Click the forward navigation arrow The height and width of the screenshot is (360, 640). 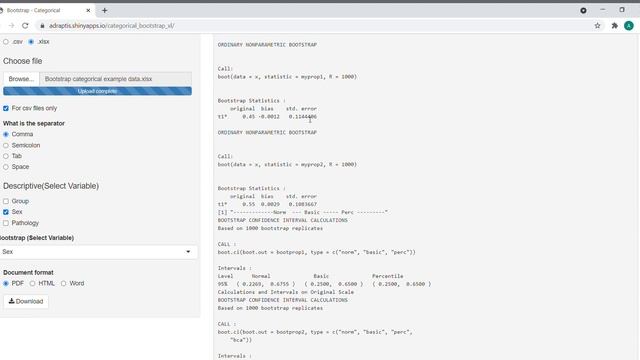[x=11, y=25]
